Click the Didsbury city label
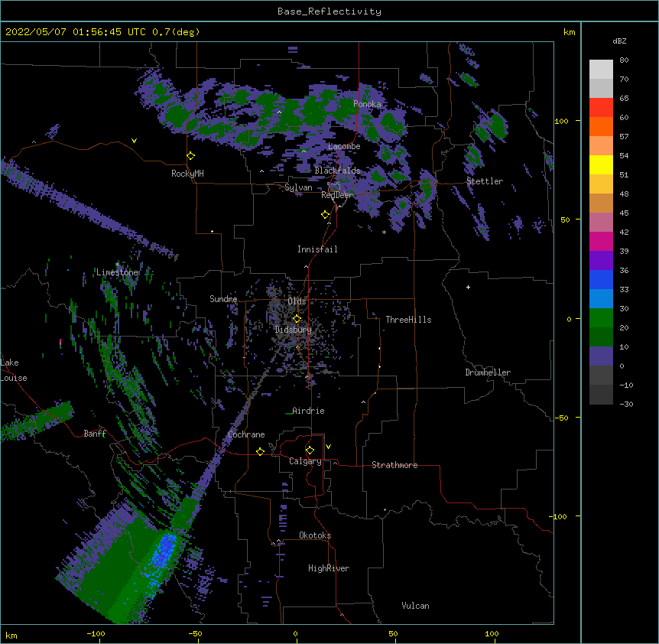The width and height of the screenshot is (659, 644). (x=294, y=330)
